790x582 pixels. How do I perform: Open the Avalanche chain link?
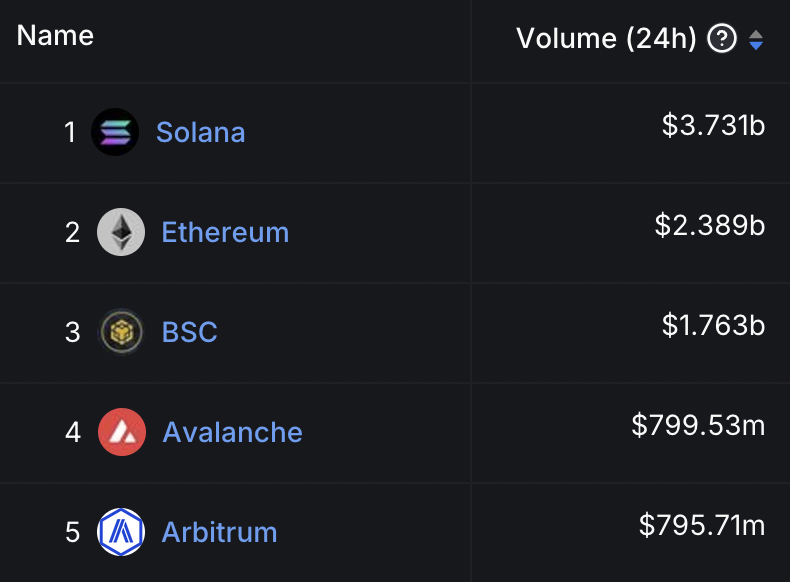click(x=232, y=432)
